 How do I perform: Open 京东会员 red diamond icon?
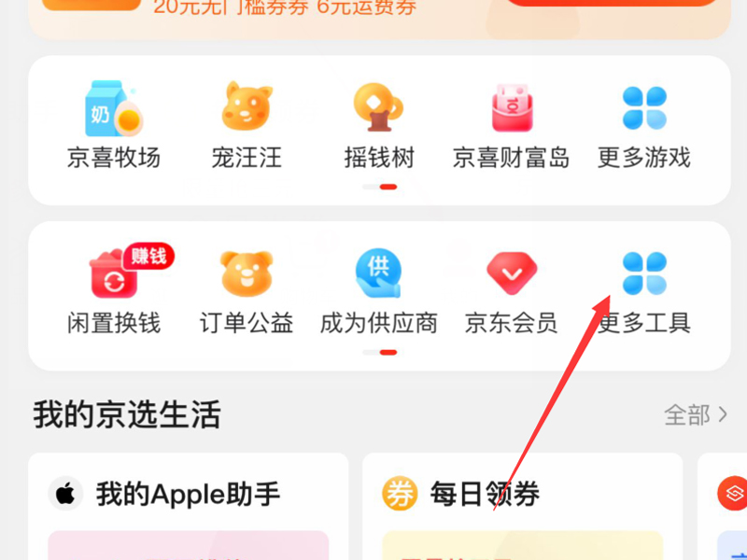(x=512, y=273)
